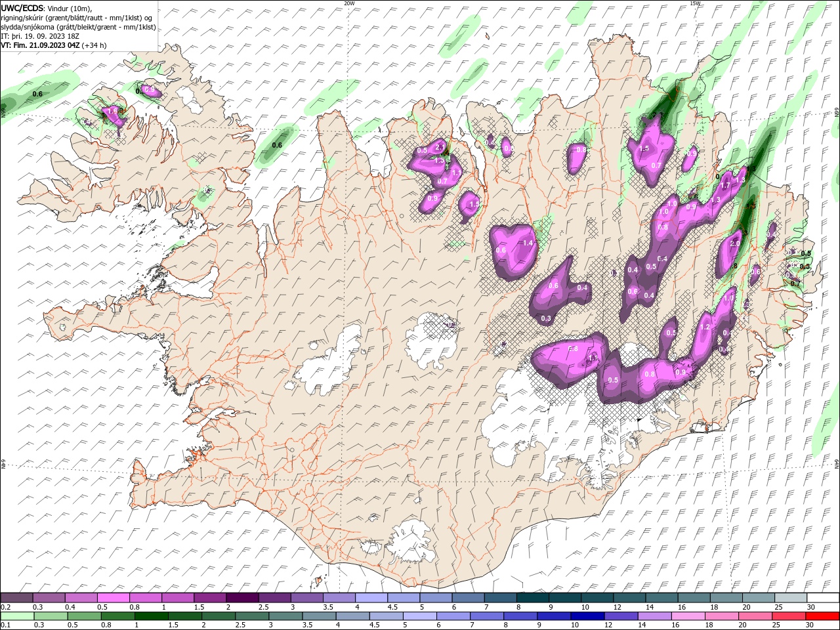The image size is (840, 630).
Task: Click the dark purple 2 swatch in the upper legend row
Action: 242,598
